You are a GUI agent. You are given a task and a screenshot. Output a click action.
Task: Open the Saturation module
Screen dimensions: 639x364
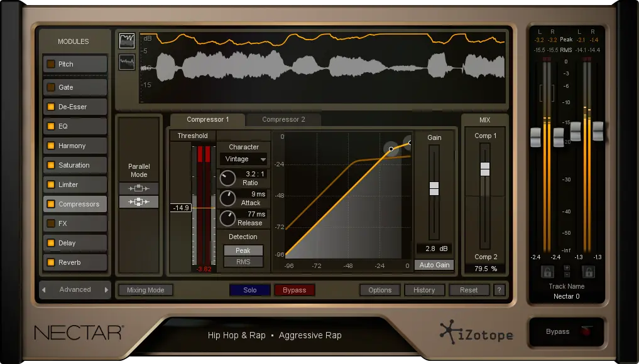[75, 165]
